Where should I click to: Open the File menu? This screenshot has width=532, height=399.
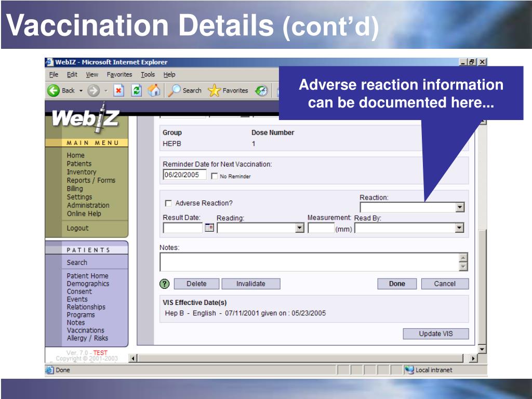[54, 75]
